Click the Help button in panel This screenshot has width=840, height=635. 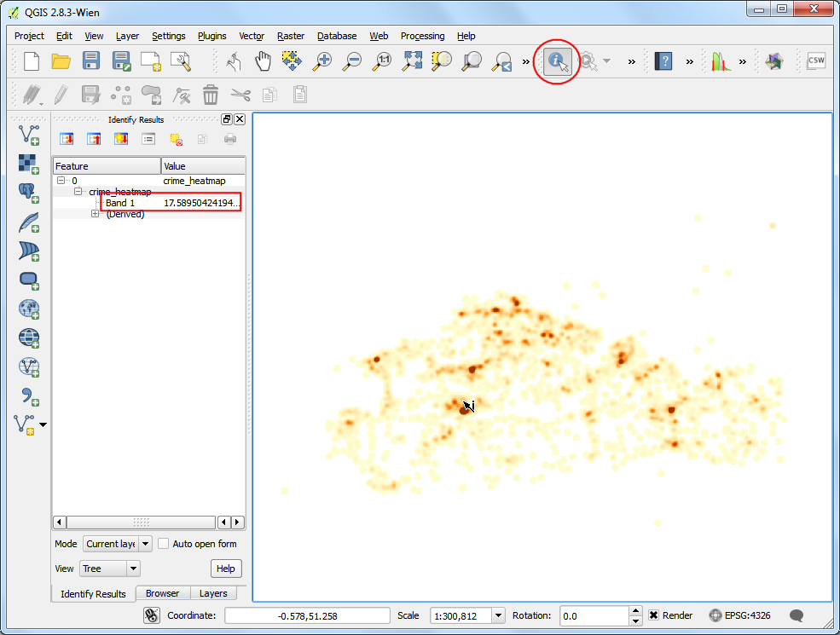coord(225,569)
